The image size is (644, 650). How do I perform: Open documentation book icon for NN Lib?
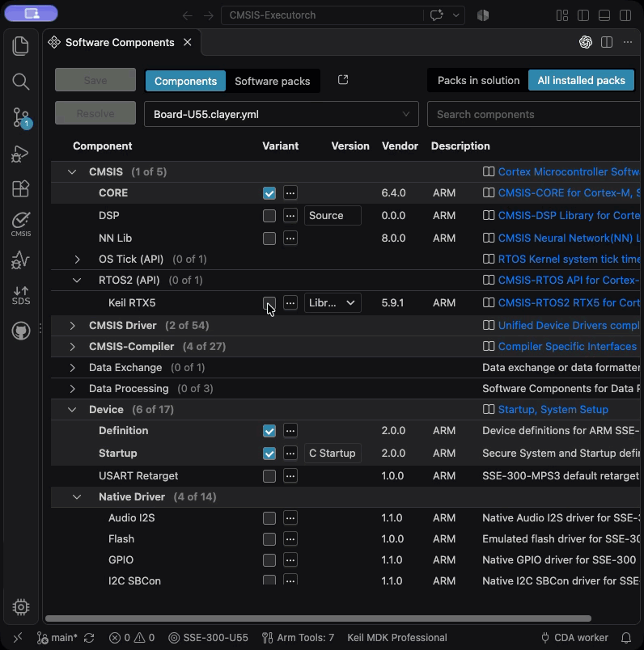pyautogui.click(x=489, y=238)
